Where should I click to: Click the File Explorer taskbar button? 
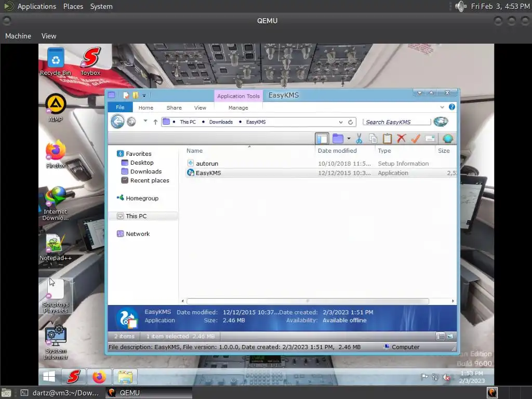pyautogui.click(x=125, y=377)
